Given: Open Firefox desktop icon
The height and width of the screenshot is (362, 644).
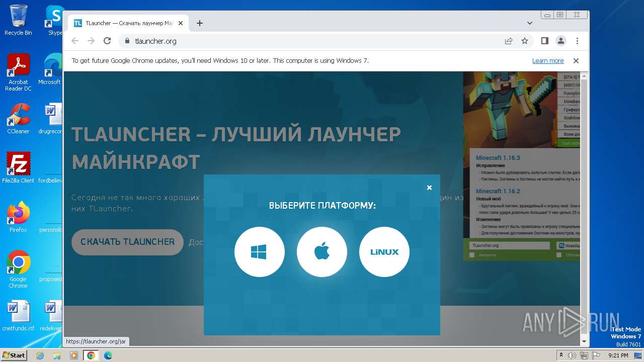Looking at the screenshot, I should 18,217.
